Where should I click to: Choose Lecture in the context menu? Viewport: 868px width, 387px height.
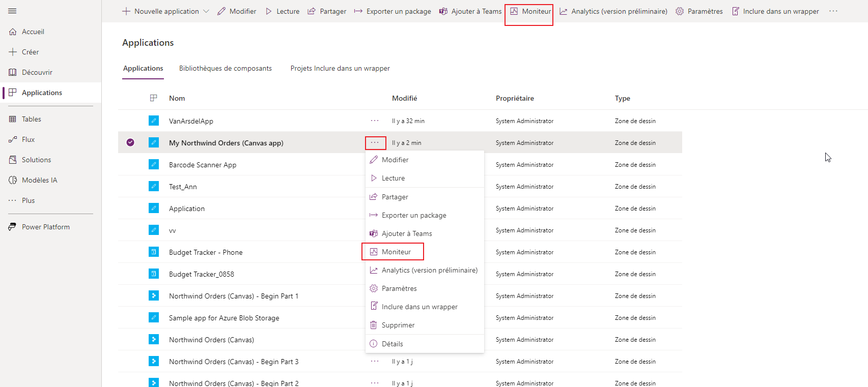(425, 178)
